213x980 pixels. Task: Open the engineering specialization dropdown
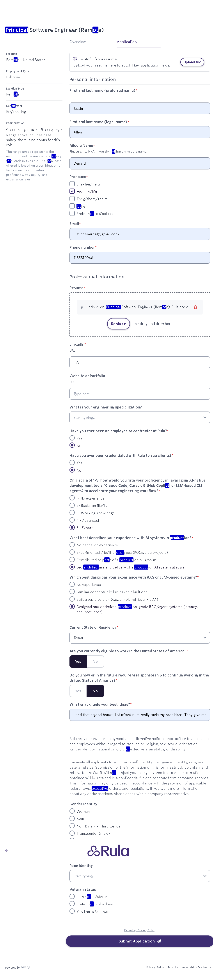[x=140, y=417]
